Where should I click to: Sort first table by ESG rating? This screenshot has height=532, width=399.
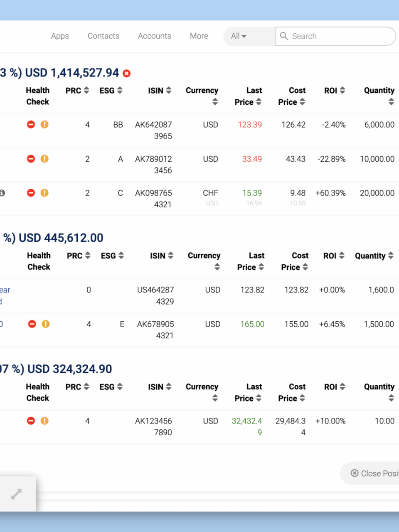(120, 90)
